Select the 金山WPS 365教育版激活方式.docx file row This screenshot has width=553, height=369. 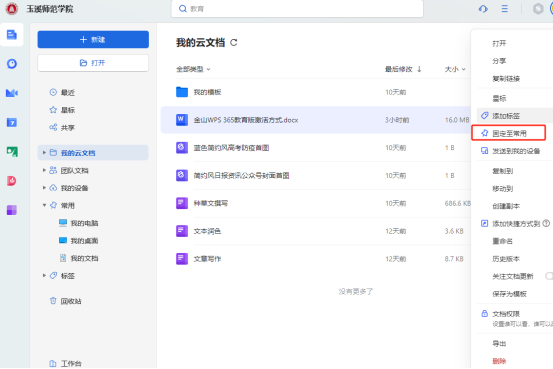(x=316, y=120)
